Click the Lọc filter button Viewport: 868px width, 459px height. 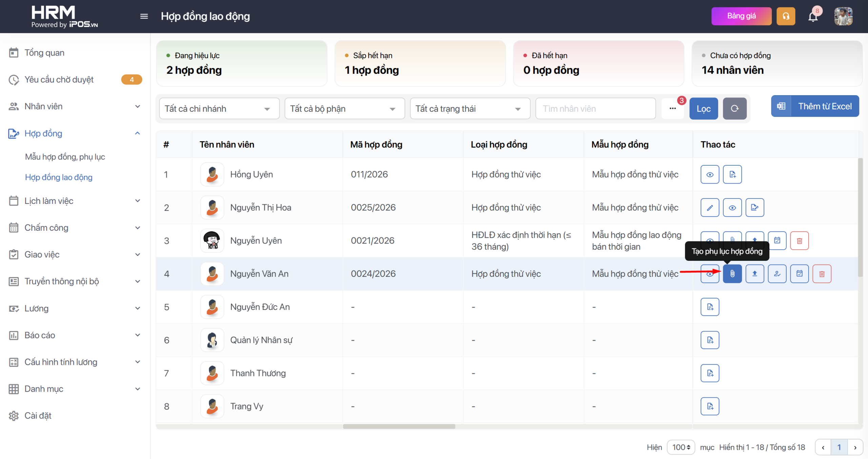point(703,109)
